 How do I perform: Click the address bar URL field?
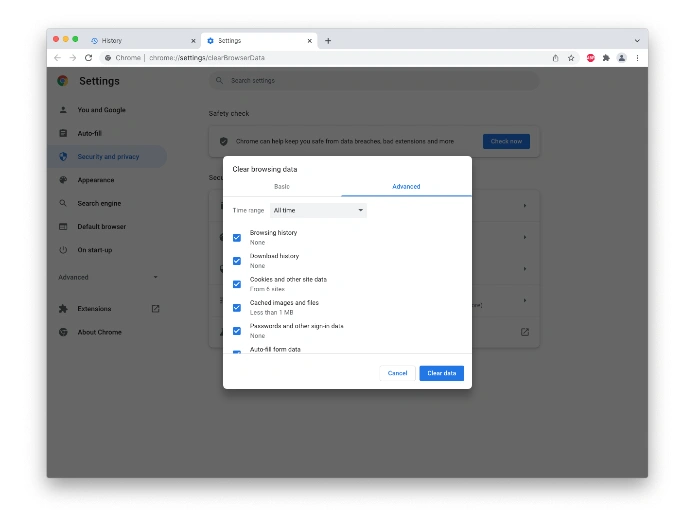point(330,58)
